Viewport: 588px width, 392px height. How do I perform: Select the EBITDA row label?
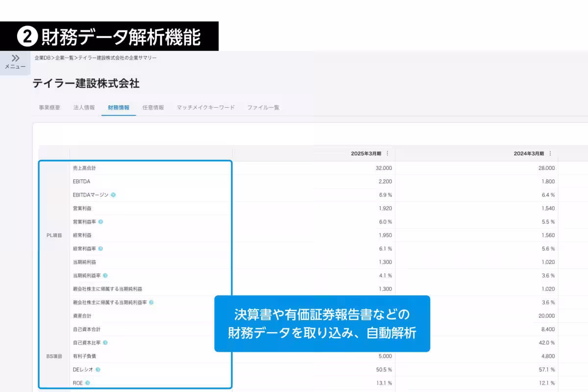click(81, 181)
